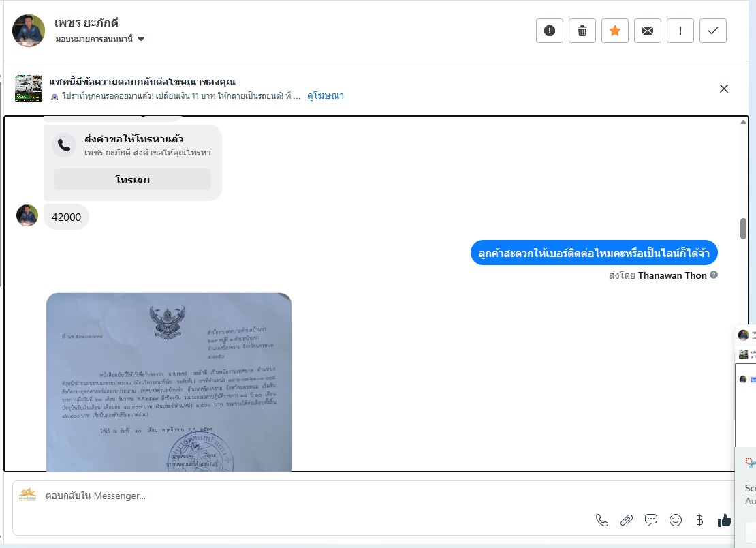This screenshot has height=548, width=756.
Task: Flag conversation with the priority exclamation mark
Action: point(680,31)
